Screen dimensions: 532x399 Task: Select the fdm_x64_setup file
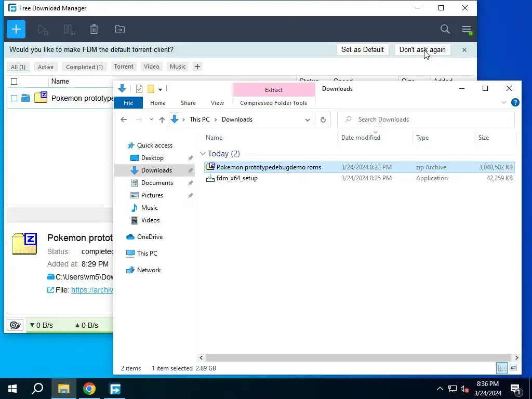(x=360, y=178)
